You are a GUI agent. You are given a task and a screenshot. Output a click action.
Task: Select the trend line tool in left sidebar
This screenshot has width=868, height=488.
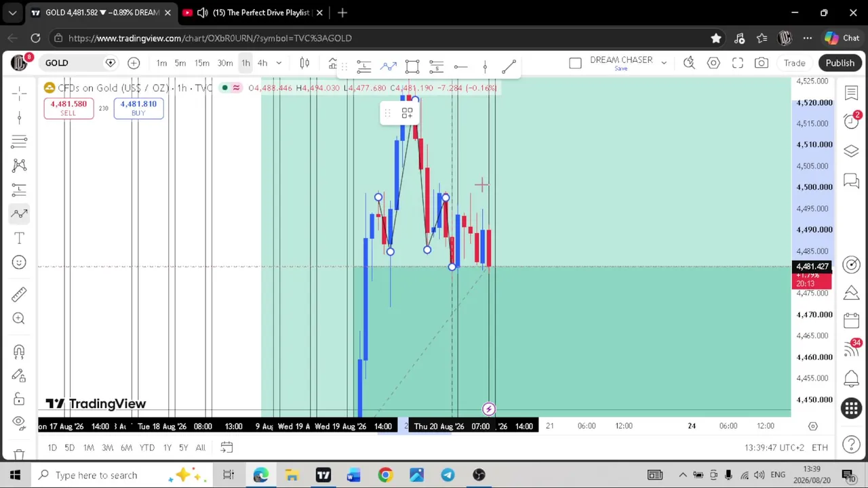point(19,117)
